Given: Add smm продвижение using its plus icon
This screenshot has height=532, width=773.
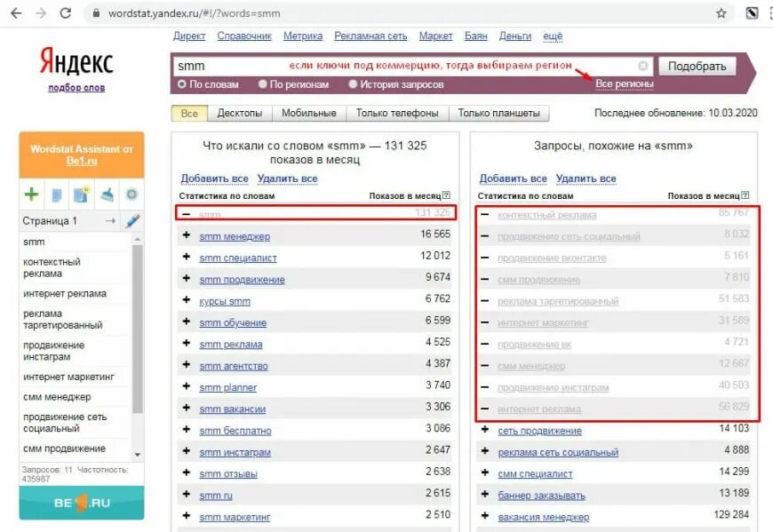Looking at the screenshot, I should [187, 279].
